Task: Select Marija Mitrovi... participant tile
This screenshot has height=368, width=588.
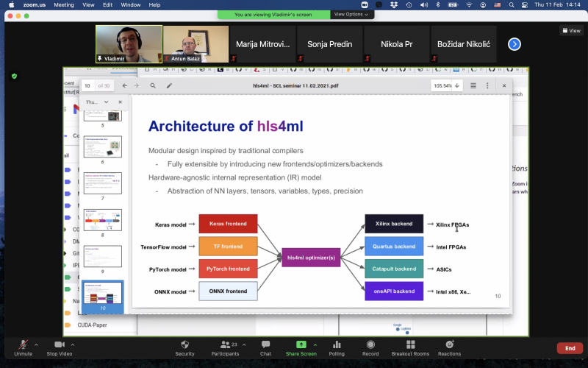Action: [x=263, y=44]
